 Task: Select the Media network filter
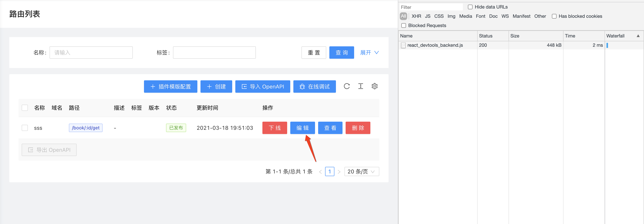[466, 16]
